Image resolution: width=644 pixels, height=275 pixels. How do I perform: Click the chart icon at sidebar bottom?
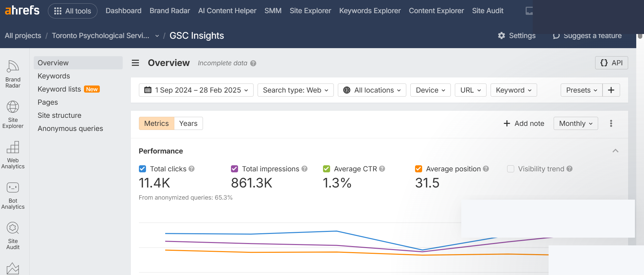click(x=13, y=269)
